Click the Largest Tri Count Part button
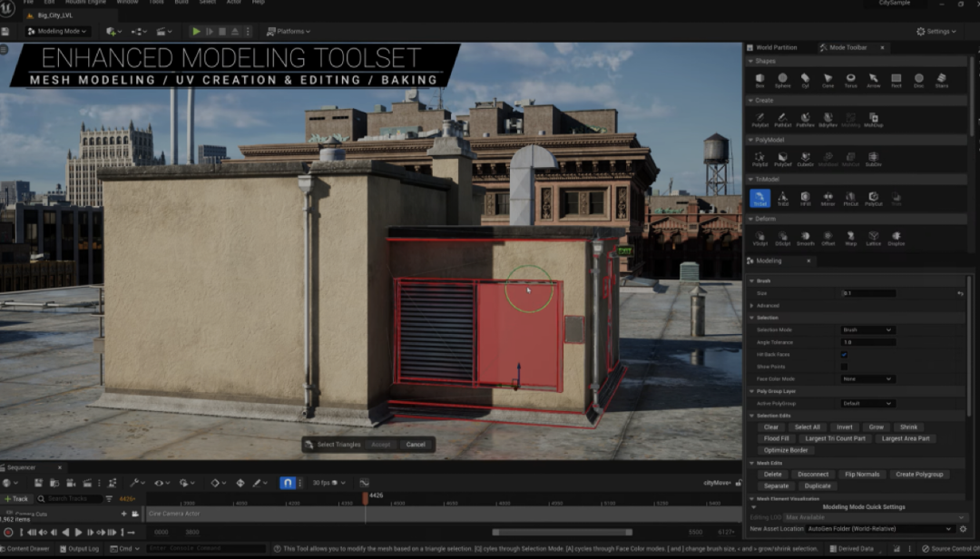The width and height of the screenshot is (980, 559). click(835, 438)
